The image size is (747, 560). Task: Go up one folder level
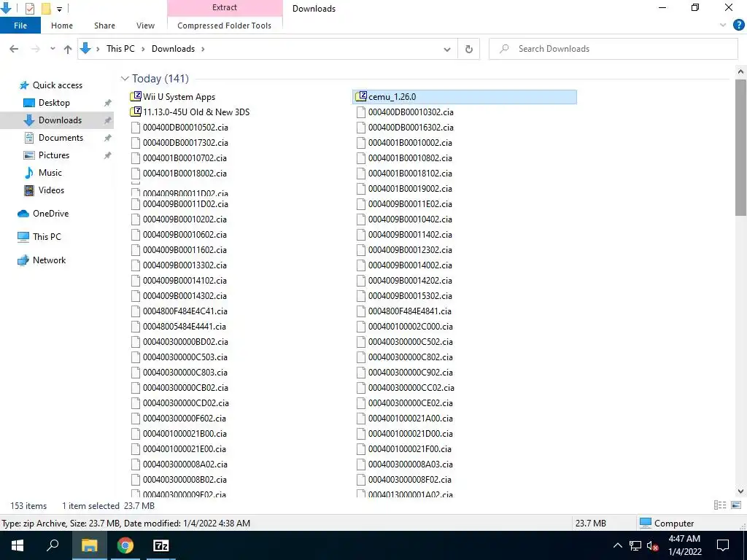68,49
